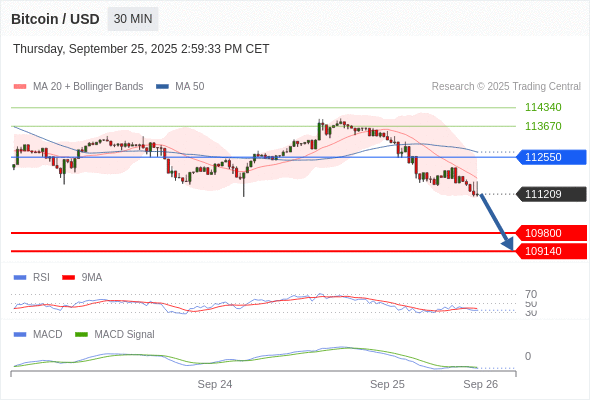Screen dimensions: 590x400
Task: Click the MA 50 blue legend swatch
Action: coord(162,87)
